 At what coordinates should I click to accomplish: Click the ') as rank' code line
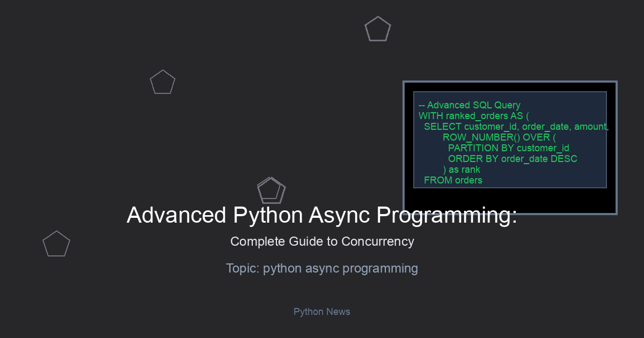point(462,170)
